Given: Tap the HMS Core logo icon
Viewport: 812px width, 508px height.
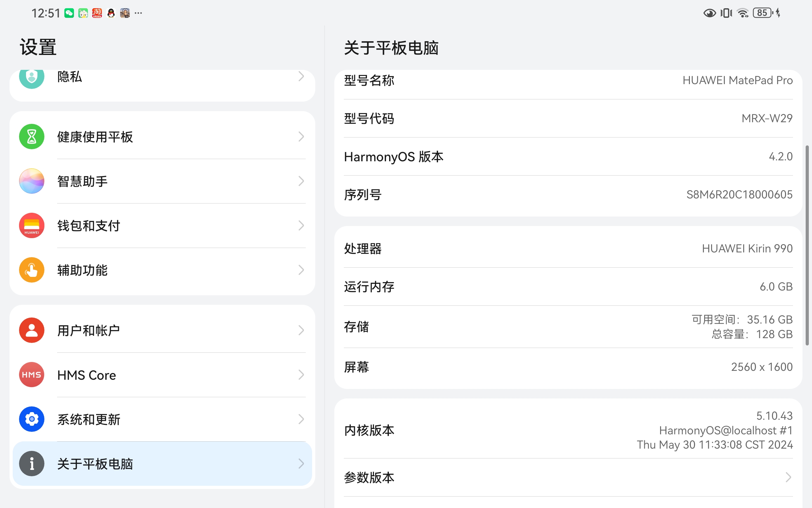Looking at the screenshot, I should pos(31,375).
